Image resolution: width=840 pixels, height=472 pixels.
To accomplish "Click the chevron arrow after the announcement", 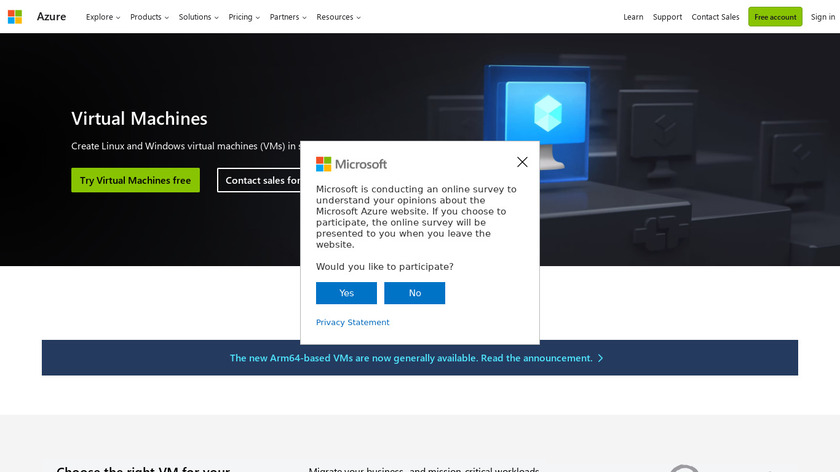I will (x=601, y=358).
